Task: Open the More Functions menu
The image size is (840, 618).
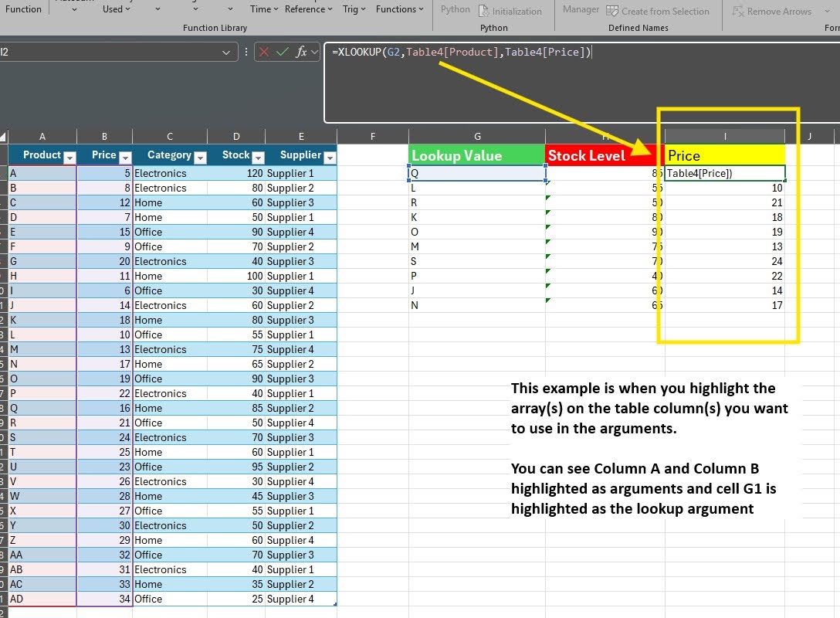Action: coord(399,9)
